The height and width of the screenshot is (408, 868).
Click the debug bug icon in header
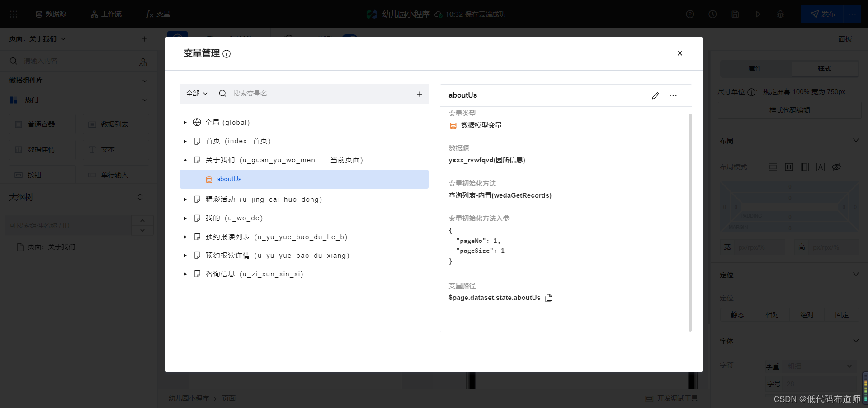pos(780,14)
